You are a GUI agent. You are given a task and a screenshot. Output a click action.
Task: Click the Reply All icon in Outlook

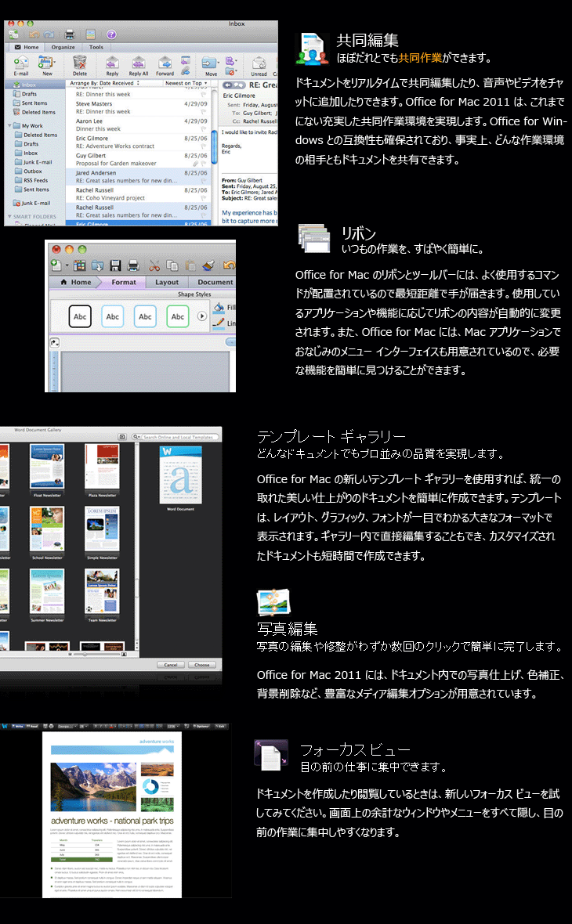(138, 62)
